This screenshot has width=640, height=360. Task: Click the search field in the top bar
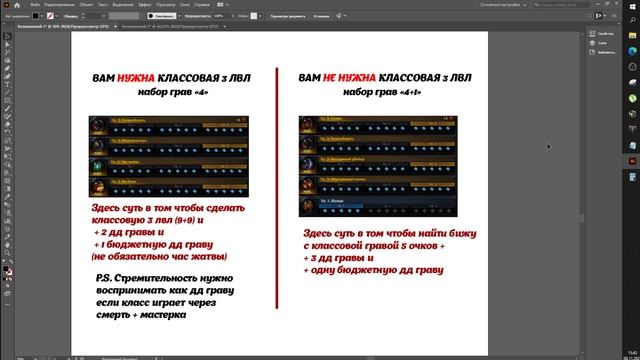click(x=562, y=5)
